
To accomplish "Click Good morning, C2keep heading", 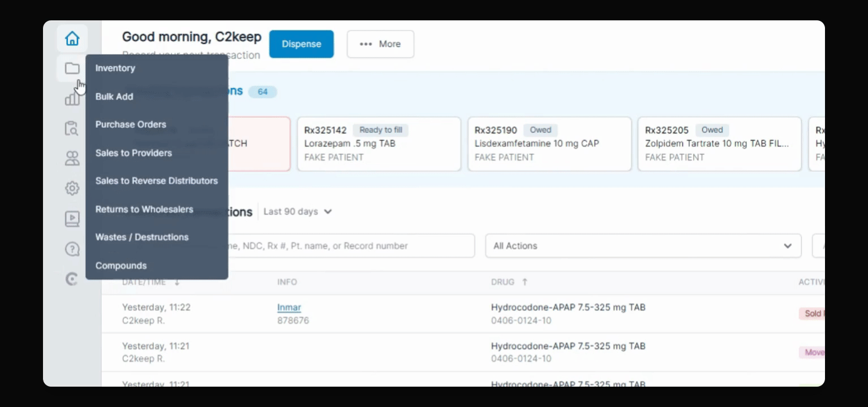I will 192,37.
